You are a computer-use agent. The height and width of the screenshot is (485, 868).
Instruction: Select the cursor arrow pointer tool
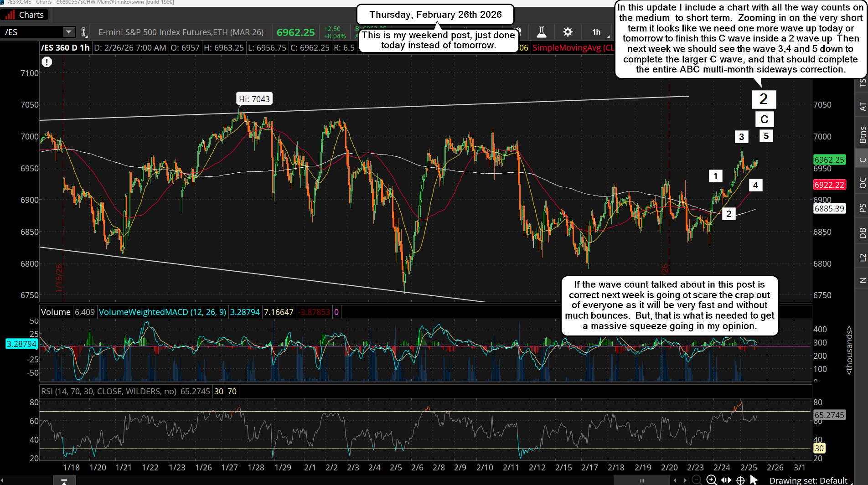[x=754, y=479]
